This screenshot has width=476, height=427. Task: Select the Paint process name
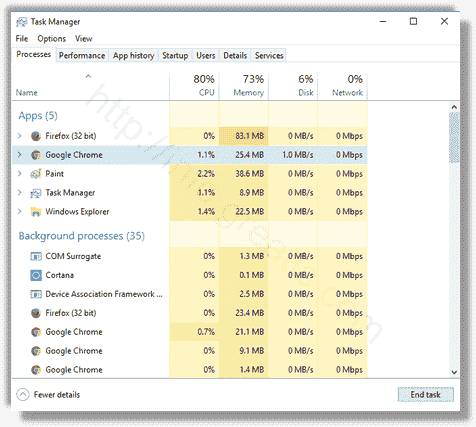click(54, 174)
